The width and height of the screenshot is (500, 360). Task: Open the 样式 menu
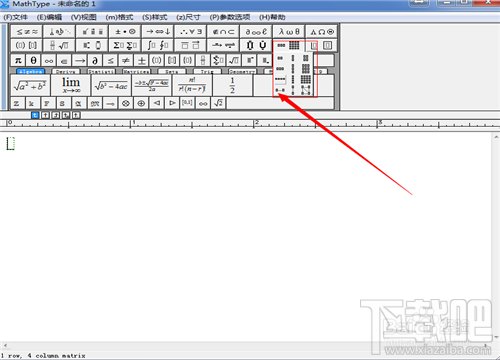pyautogui.click(x=154, y=17)
